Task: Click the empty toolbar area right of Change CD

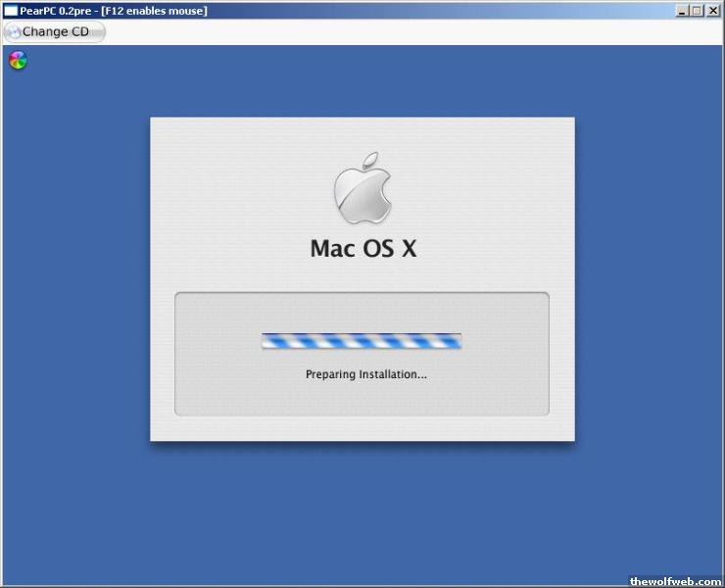Action: click(392, 31)
